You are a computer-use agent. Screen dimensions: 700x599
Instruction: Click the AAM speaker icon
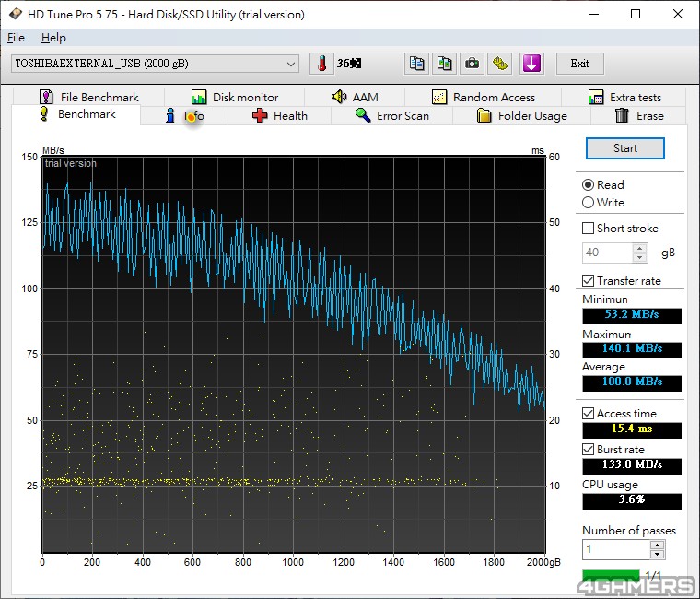(339, 97)
